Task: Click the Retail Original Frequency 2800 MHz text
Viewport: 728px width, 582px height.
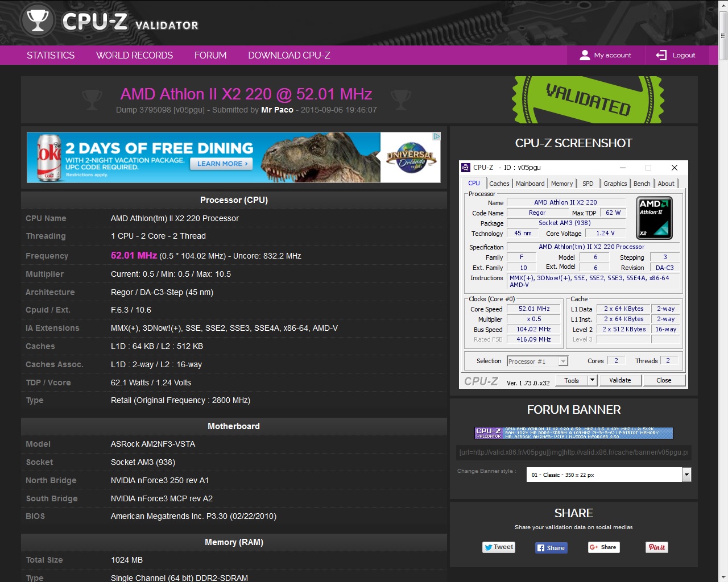Action: [180, 400]
